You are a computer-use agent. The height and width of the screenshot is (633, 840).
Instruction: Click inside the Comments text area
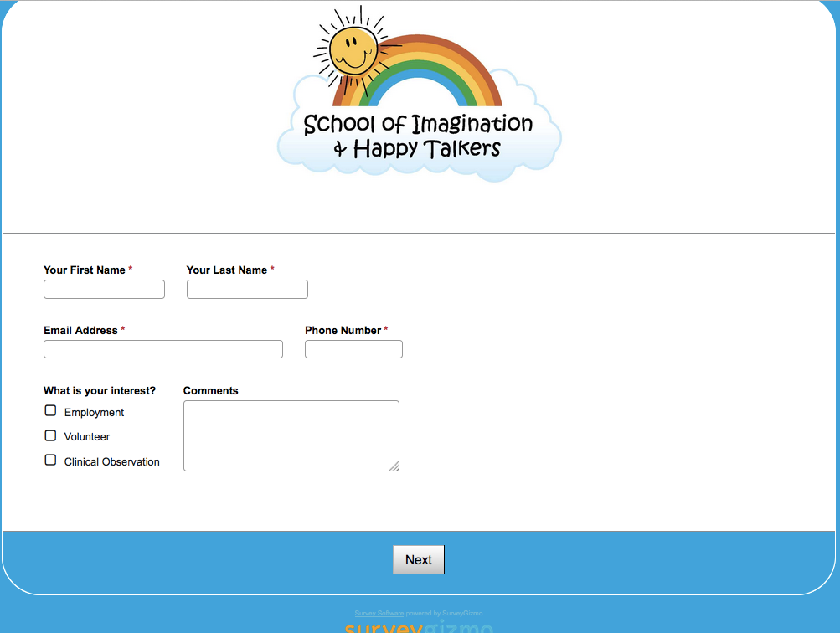(x=291, y=435)
